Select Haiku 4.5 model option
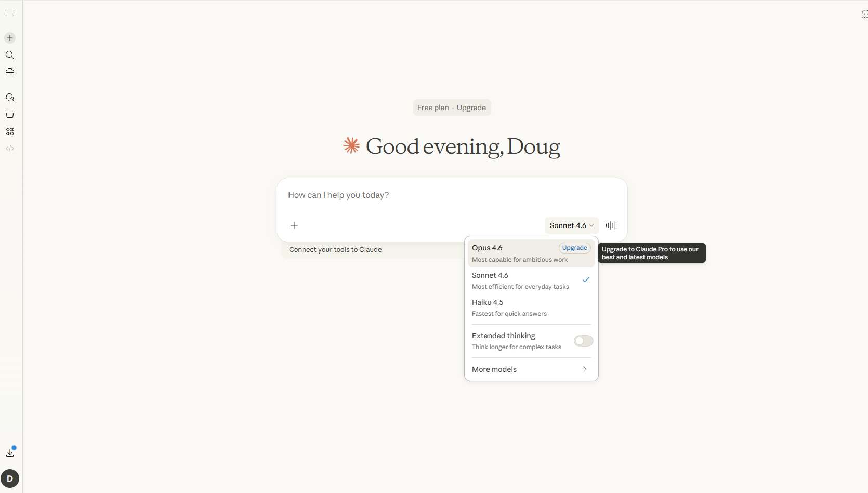Image resolution: width=868 pixels, height=493 pixels. [531, 308]
